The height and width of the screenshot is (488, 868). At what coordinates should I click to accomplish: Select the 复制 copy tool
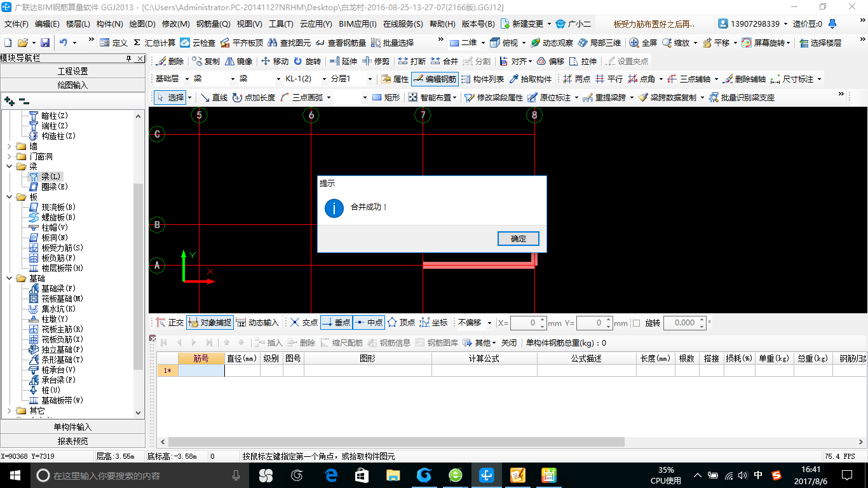205,62
